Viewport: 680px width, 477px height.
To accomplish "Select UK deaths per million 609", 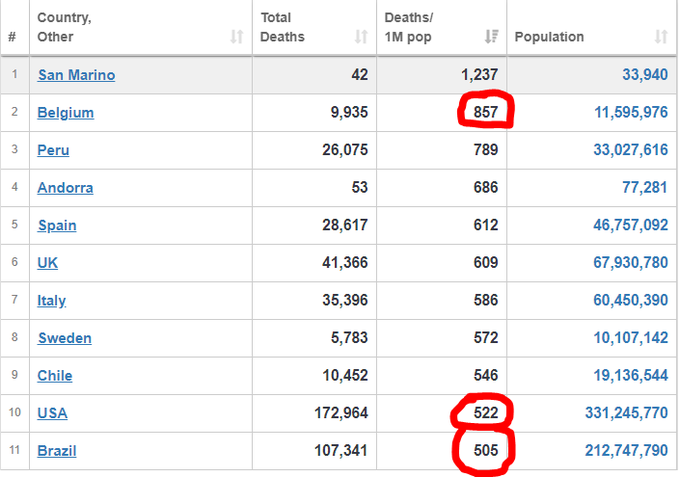I will (486, 262).
